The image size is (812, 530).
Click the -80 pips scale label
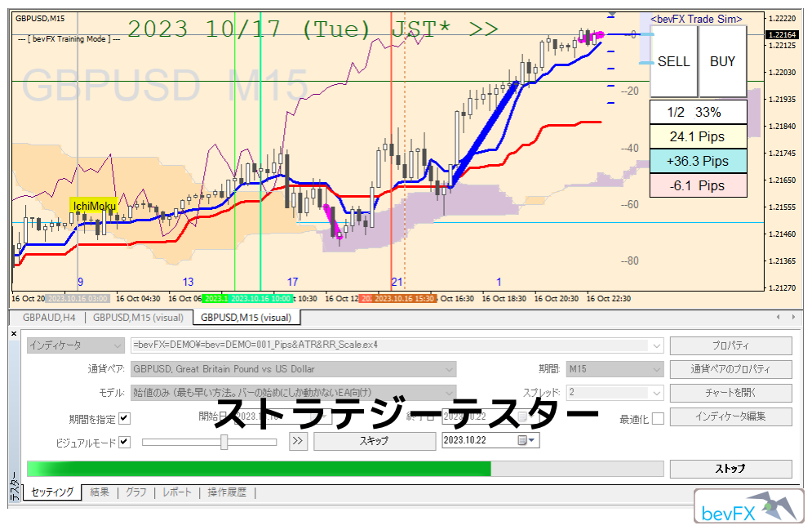pos(630,261)
